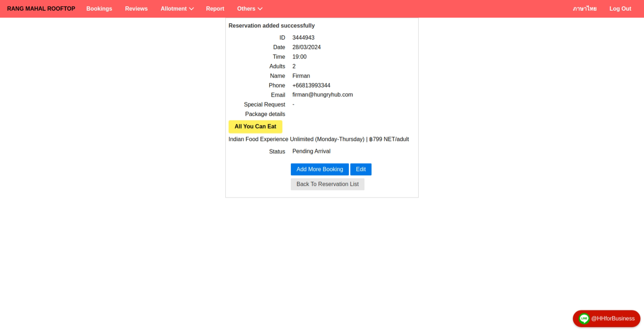Open the @HHforBusiness chat link
The image size is (644, 333).
point(612,319)
